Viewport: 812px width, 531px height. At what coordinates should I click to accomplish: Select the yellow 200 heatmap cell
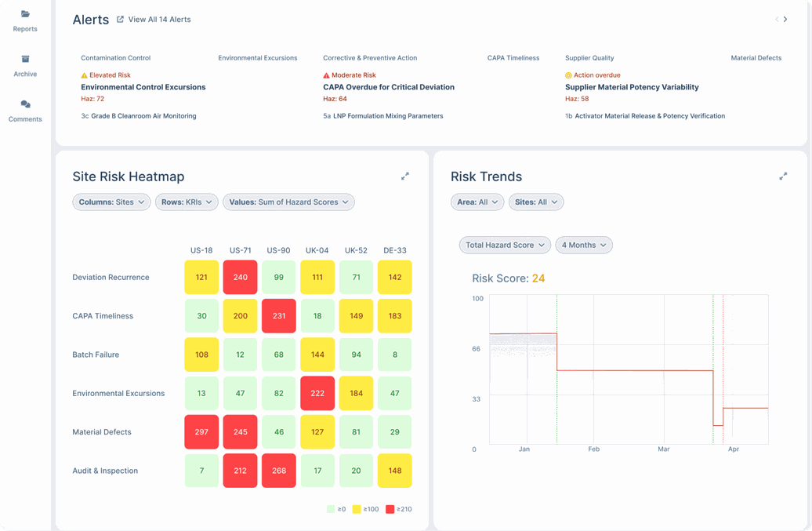[241, 316]
